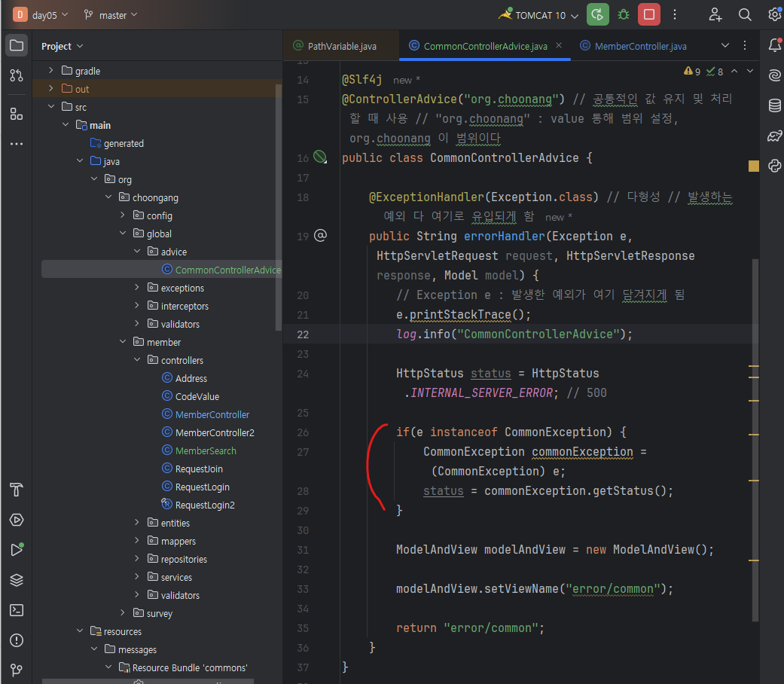Select RequestLogin2 record in tree
Screen dimensions: 784x684
[x=205, y=505]
